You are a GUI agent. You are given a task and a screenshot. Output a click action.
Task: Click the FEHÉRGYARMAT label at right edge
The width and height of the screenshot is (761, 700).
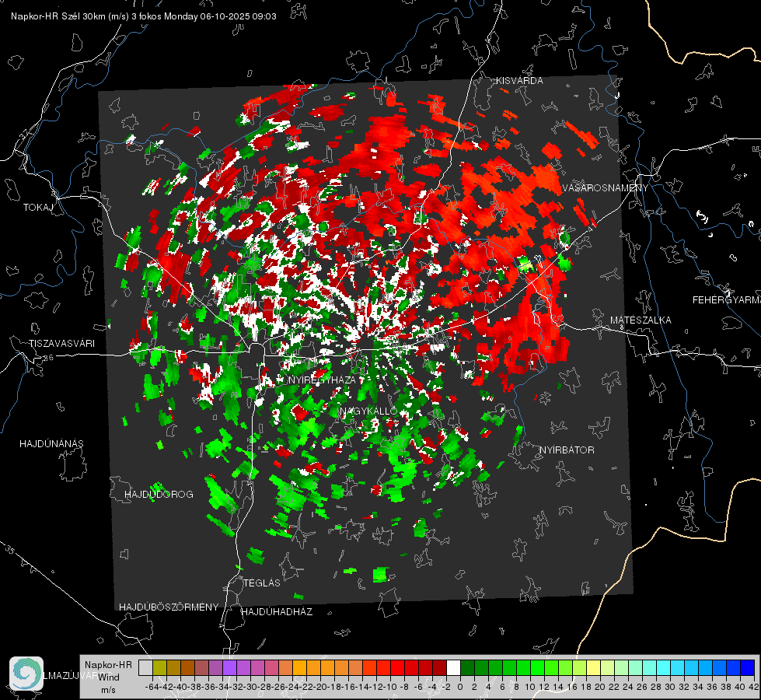727,300
